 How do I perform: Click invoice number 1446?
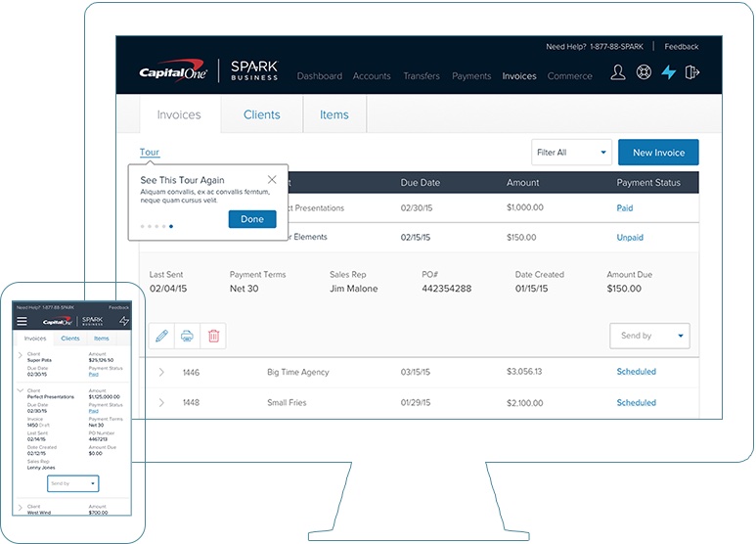point(191,373)
